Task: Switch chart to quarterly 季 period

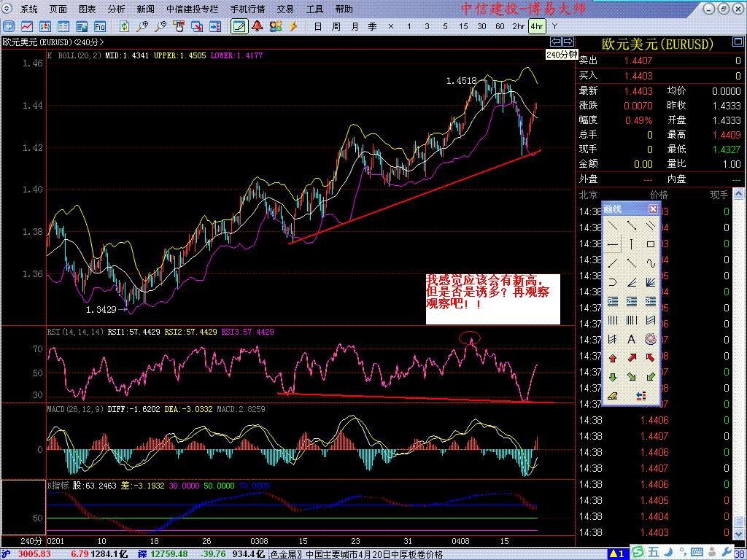Action: (373, 27)
